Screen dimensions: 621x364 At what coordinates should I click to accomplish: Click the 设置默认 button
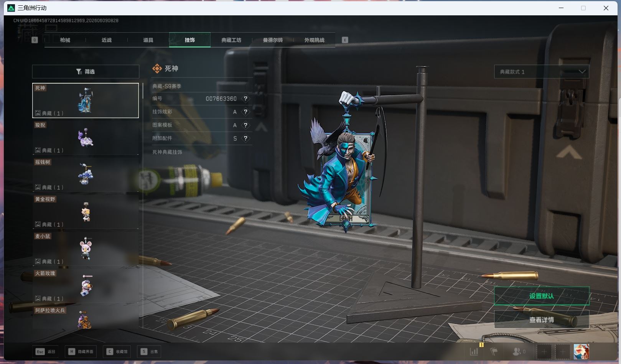pos(542,296)
